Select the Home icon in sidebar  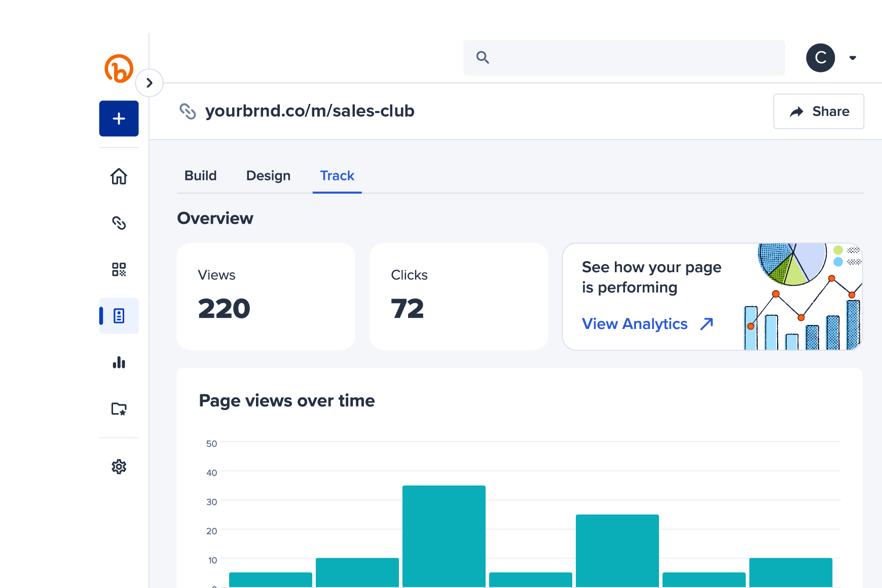point(119,176)
